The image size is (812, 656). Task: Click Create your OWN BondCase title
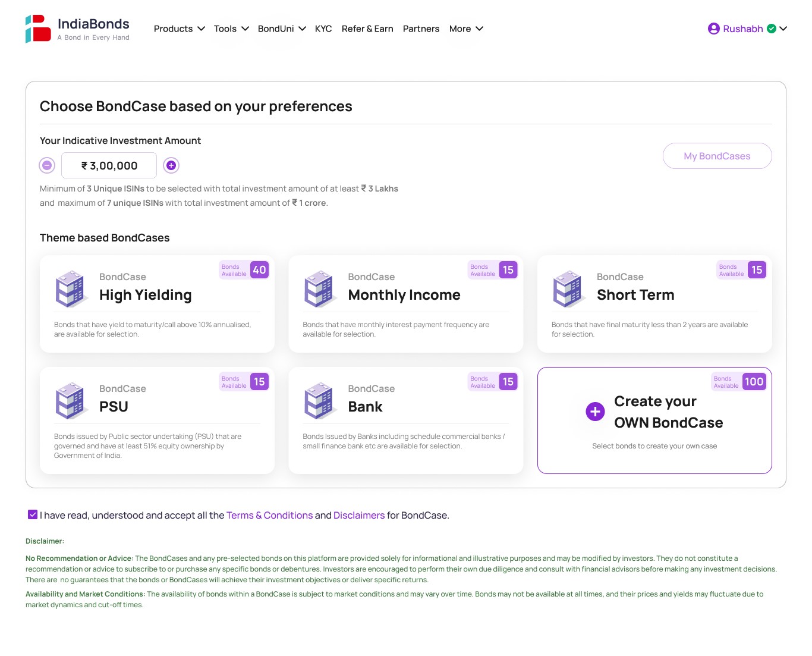pos(668,412)
